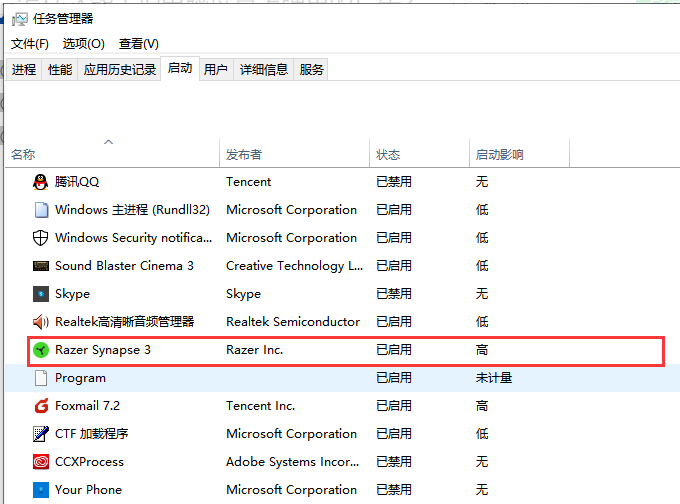Screen dimensions: 680x504
Task: Switch to the 进程 tab
Action: [24, 70]
